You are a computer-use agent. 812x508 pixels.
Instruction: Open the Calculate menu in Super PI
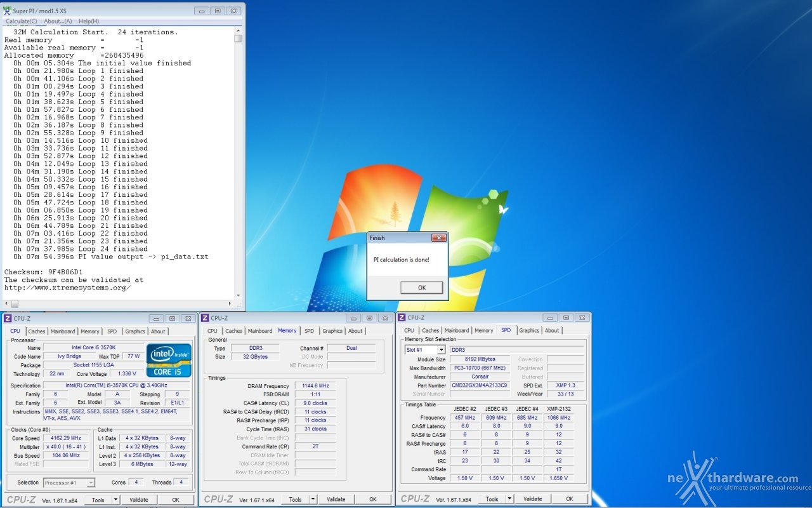[22, 21]
